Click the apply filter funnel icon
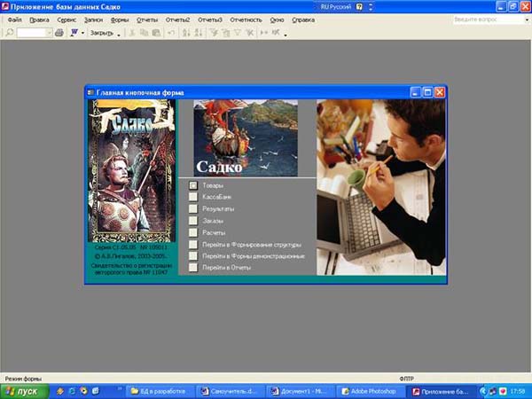The image size is (532, 399). point(238,33)
